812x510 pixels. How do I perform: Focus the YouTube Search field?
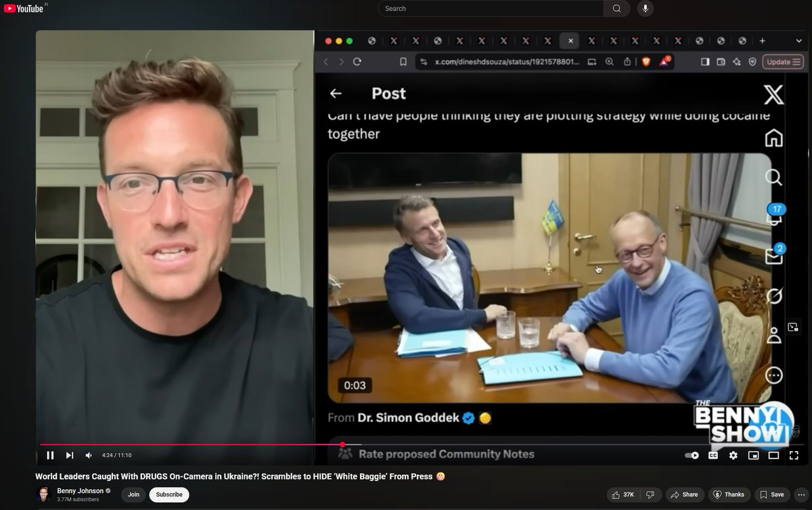491,9
